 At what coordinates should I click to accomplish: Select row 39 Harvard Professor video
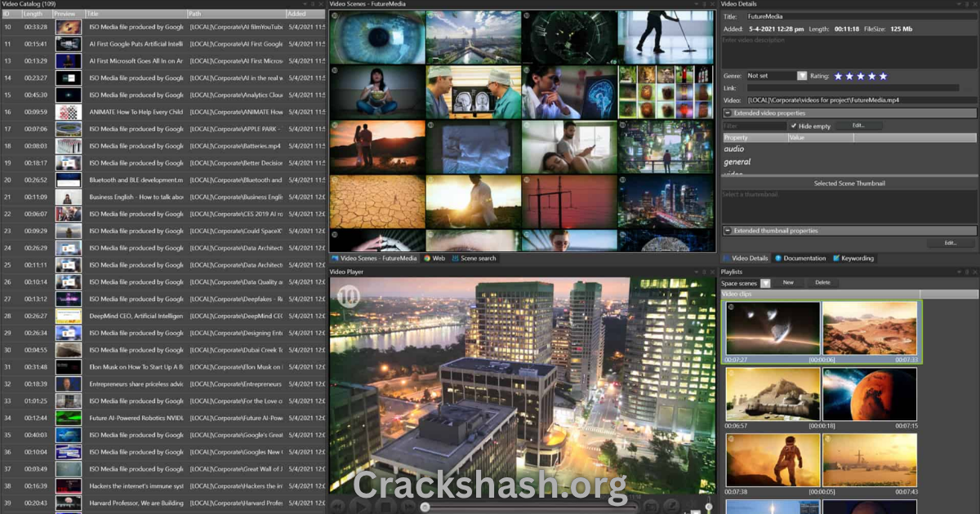(163, 503)
